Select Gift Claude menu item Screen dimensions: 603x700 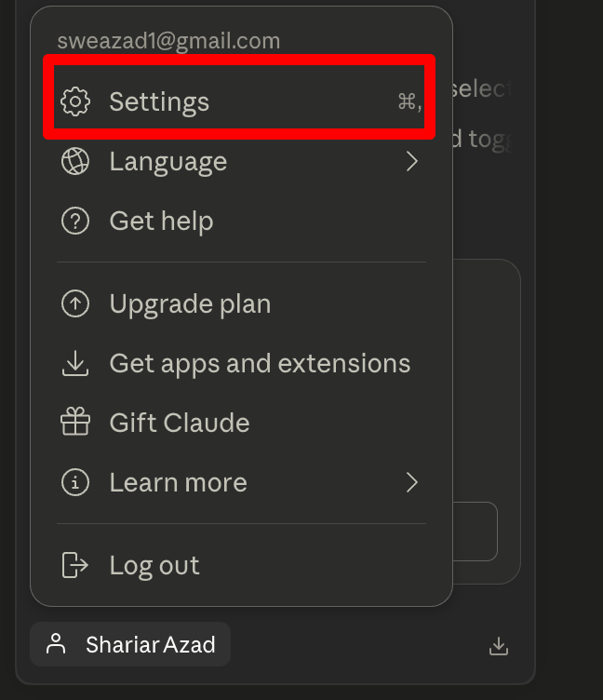coord(241,423)
